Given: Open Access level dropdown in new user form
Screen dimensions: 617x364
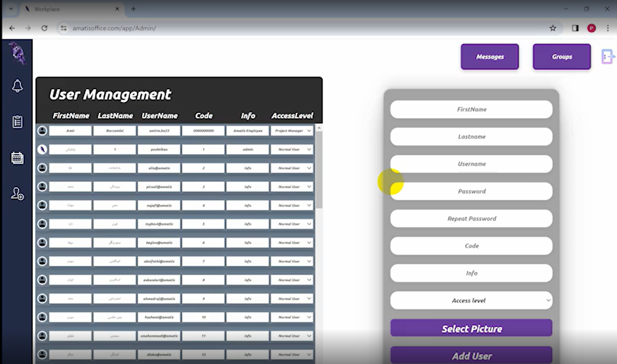Looking at the screenshot, I should pos(471,300).
